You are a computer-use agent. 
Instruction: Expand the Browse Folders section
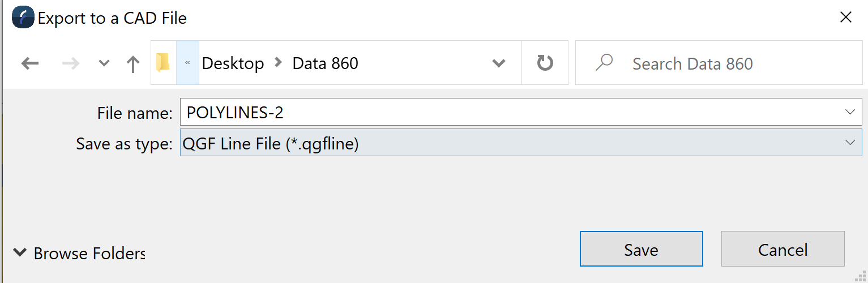[x=79, y=253]
